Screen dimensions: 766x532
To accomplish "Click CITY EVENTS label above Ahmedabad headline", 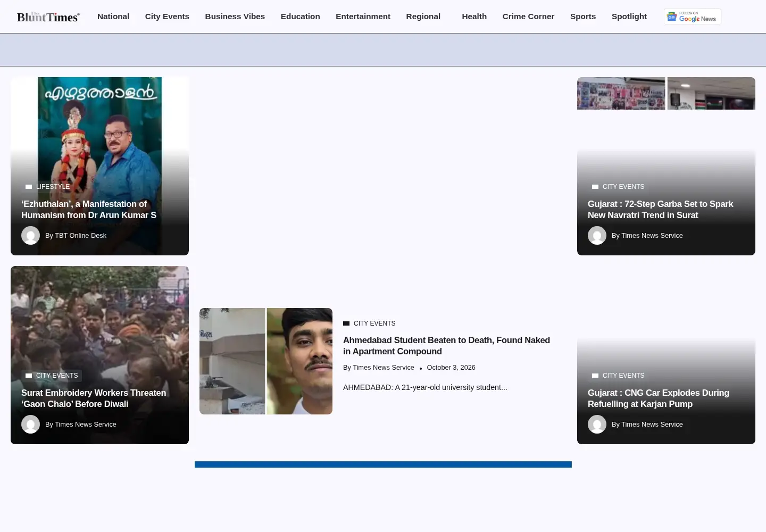I will tap(374, 323).
